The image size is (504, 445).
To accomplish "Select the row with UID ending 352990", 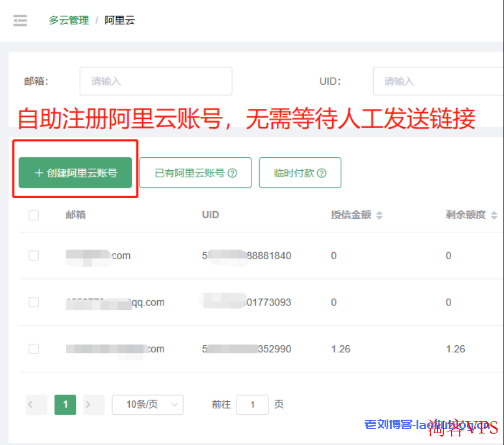I will tap(34, 349).
